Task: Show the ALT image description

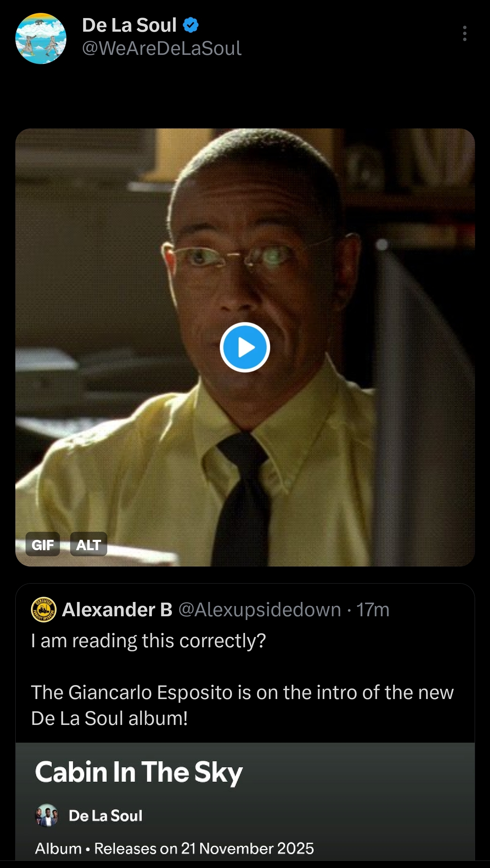Action: [89, 545]
